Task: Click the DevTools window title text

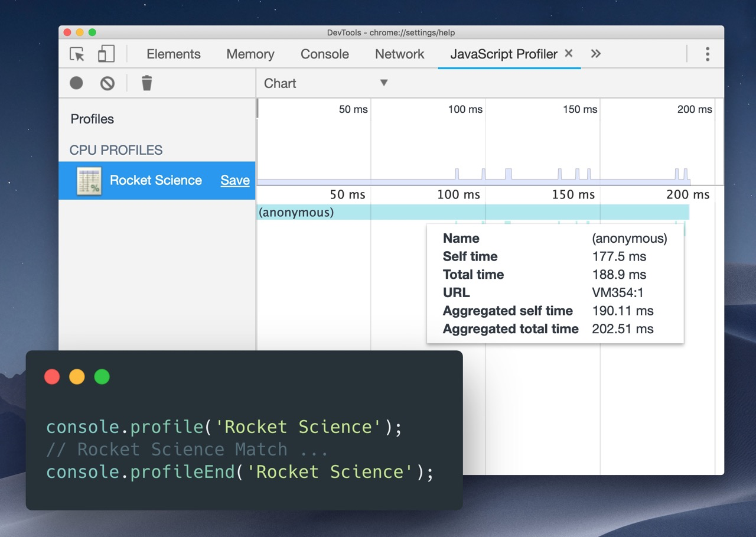Action: pos(391,32)
